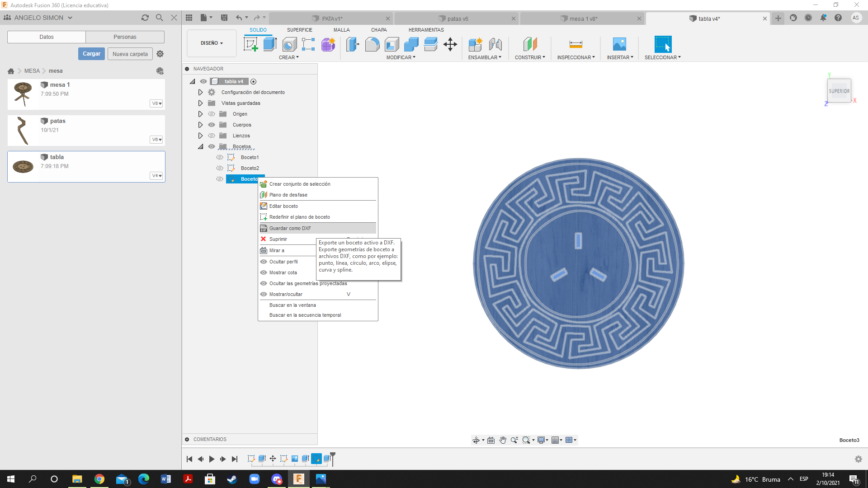Viewport: 868px width, 488px height.
Task: Show Boceto2 via its eye icon
Action: pos(220,168)
